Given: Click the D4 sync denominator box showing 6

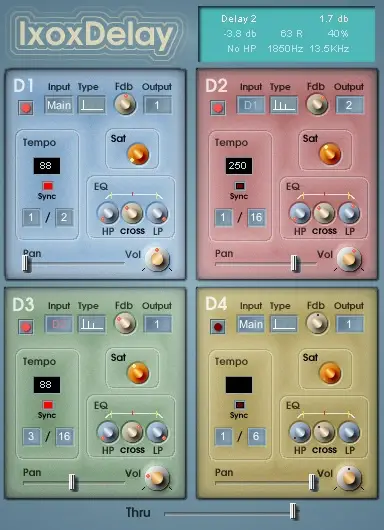Looking at the screenshot, I should [x=256, y=436].
